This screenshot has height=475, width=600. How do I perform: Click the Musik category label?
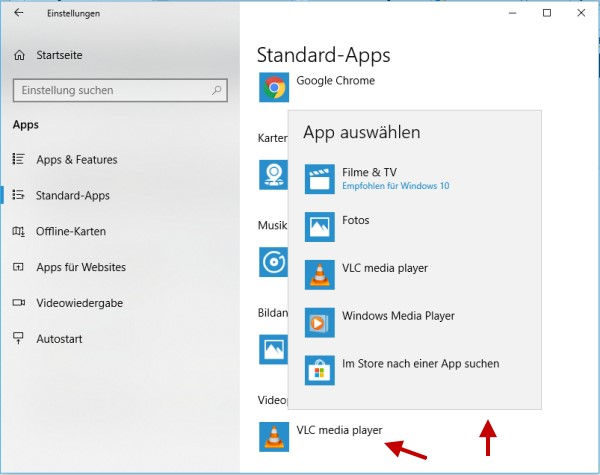(x=272, y=225)
